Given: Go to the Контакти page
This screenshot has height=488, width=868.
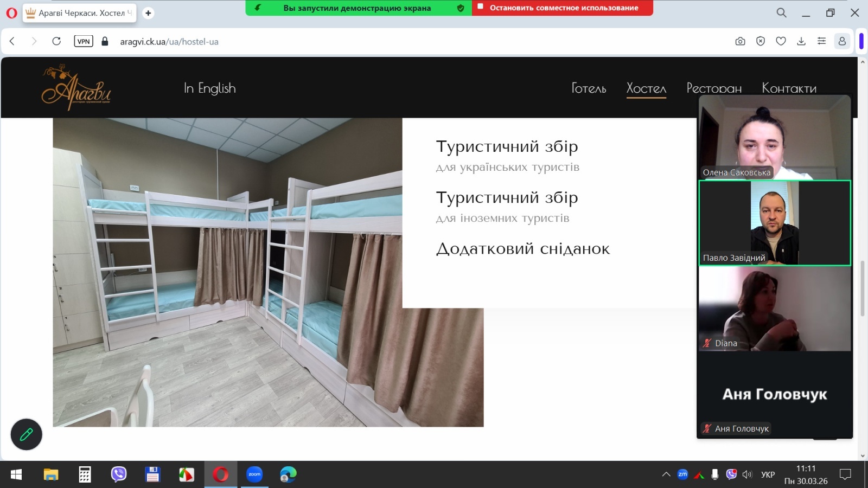Looking at the screenshot, I should coord(789,88).
